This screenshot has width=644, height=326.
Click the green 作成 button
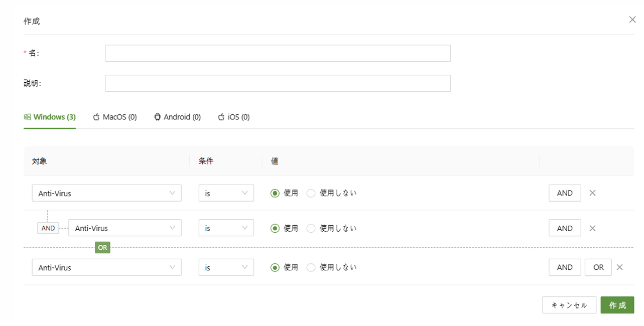[617, 305]
